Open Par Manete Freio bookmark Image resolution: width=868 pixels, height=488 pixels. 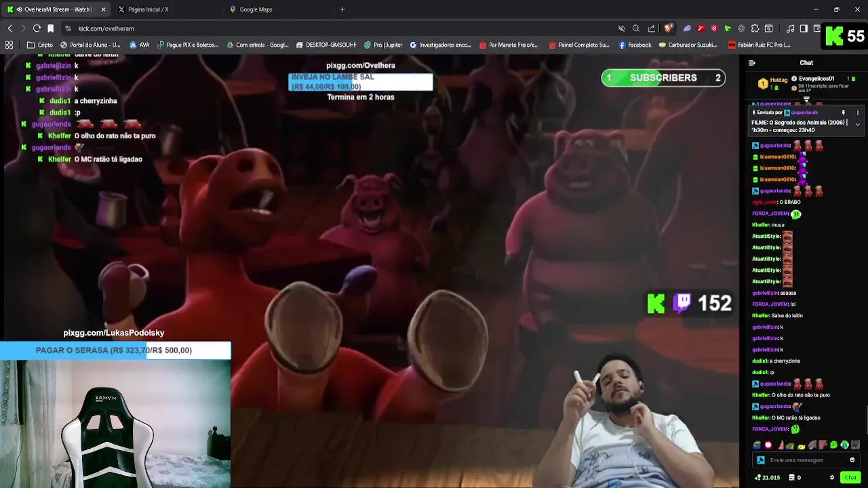(509, 45)
